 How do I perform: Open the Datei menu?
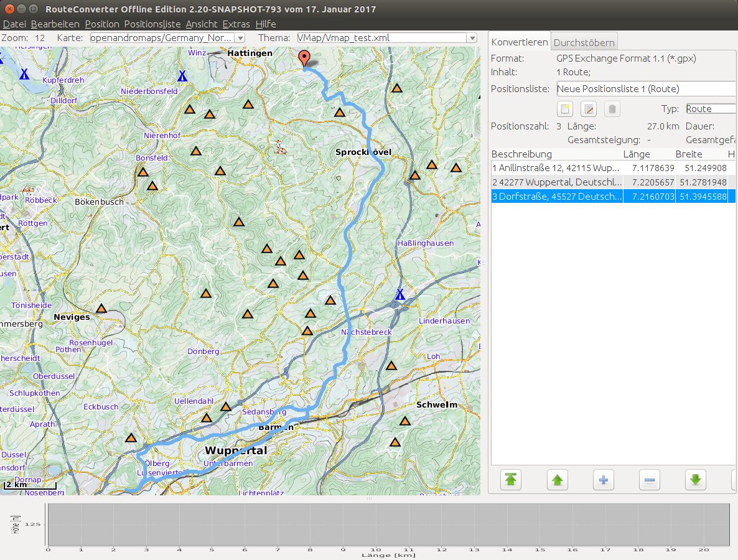click(14, 24)
